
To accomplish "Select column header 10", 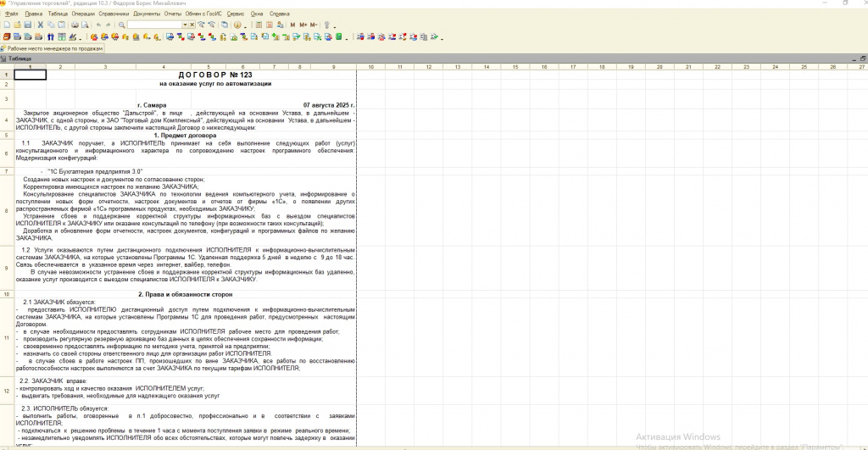I will (x=371, y=67).
